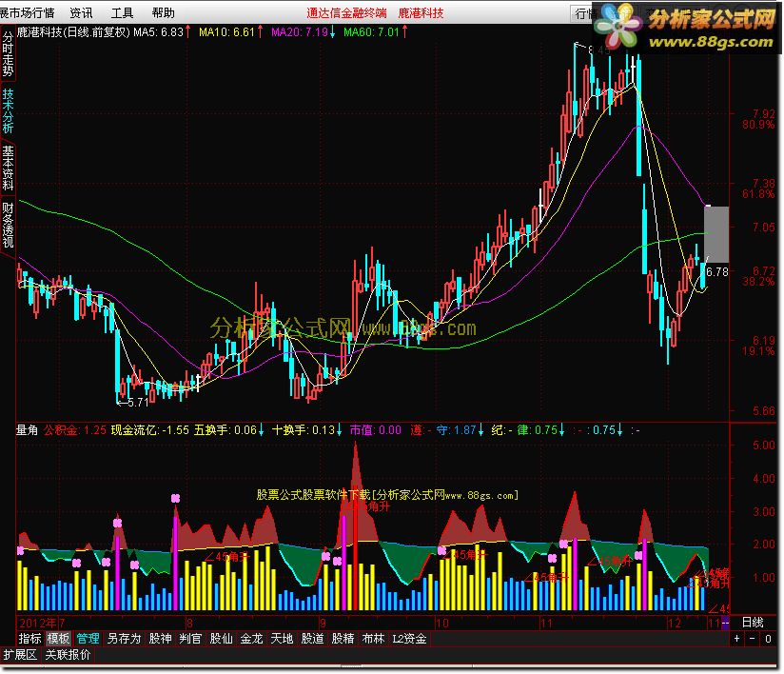784x674 pixels.
Task: Open the 扩展区 panel
Action: point(20,655)
